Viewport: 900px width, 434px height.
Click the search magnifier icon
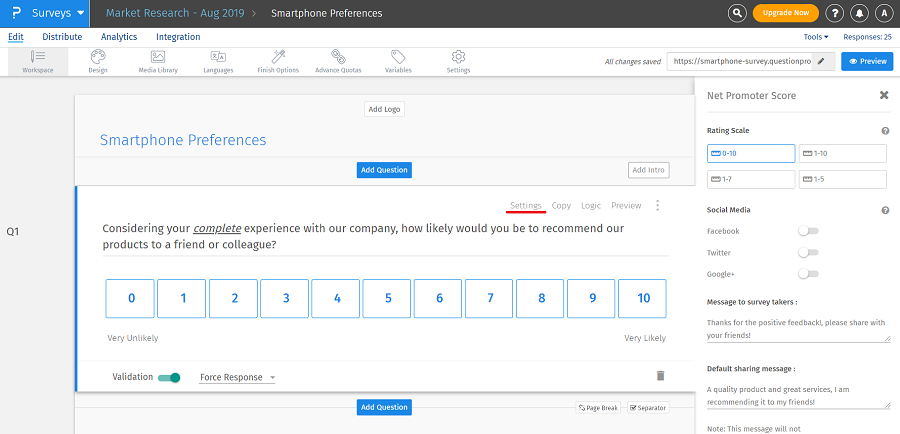pyautogui.click(x=737, y=13)
